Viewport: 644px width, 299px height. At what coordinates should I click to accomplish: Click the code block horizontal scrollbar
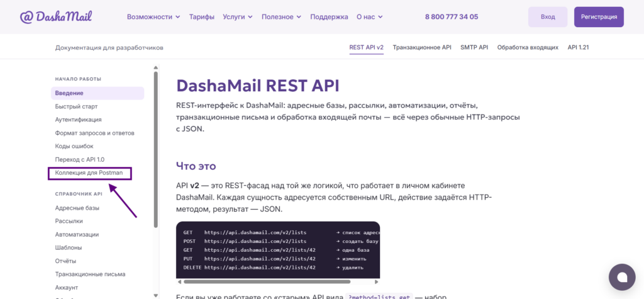[x=267, y=282]
